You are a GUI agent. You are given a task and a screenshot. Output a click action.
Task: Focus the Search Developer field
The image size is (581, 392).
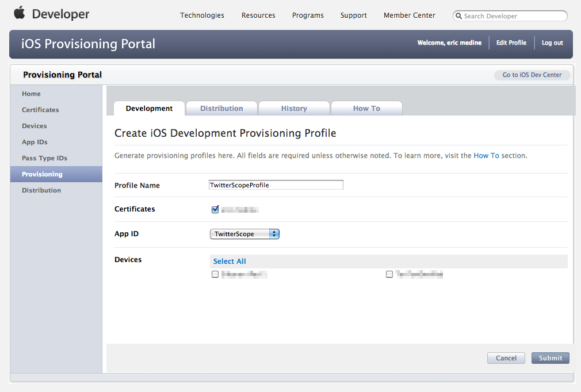(510, 16)
